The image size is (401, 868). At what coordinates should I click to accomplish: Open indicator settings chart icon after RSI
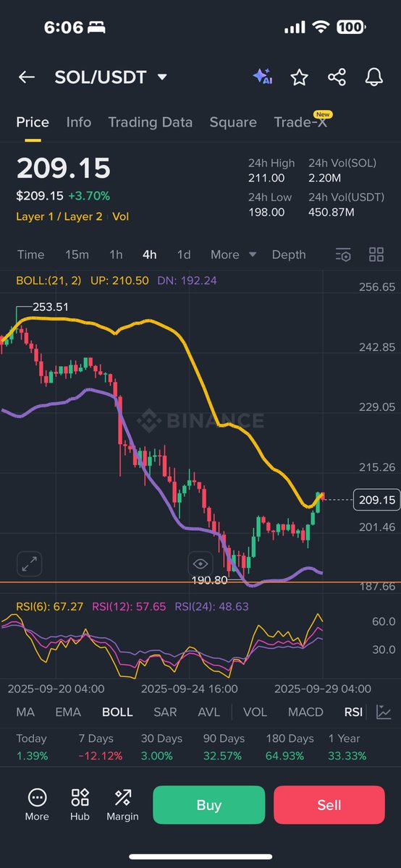tap(384, 712)
